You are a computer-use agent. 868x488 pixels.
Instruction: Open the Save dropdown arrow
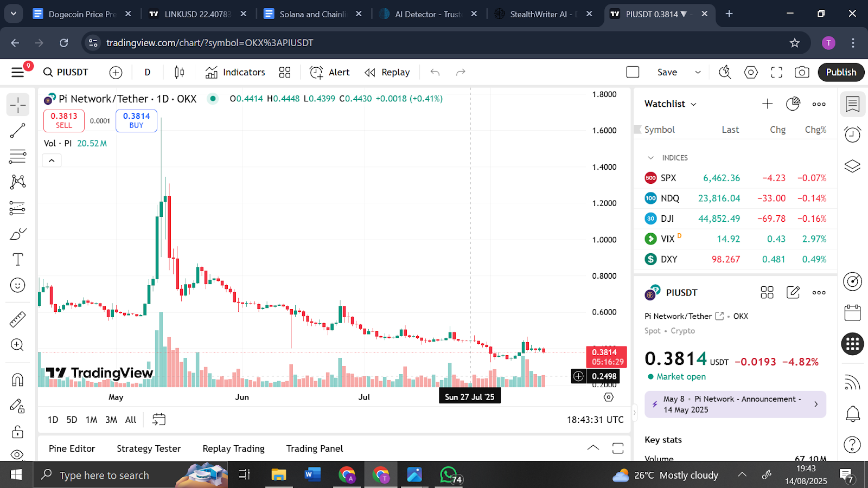(x=698, y=72)
